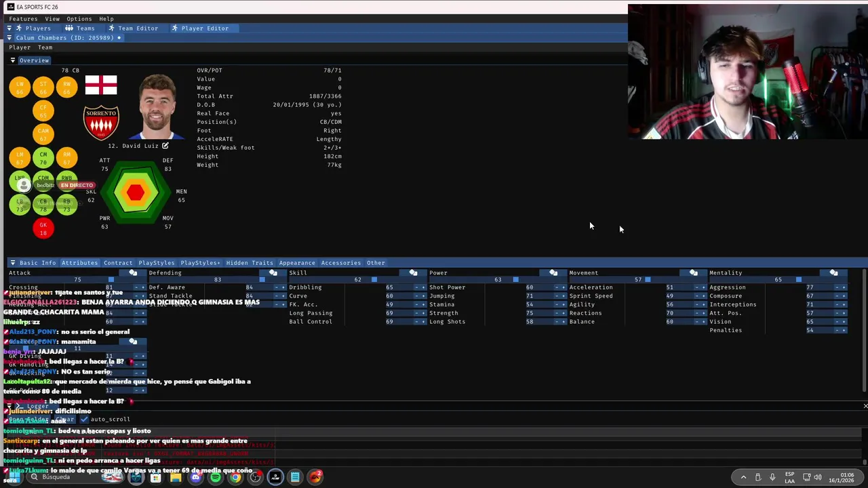
Task: Open the Help menu
Action: (106, 19)
